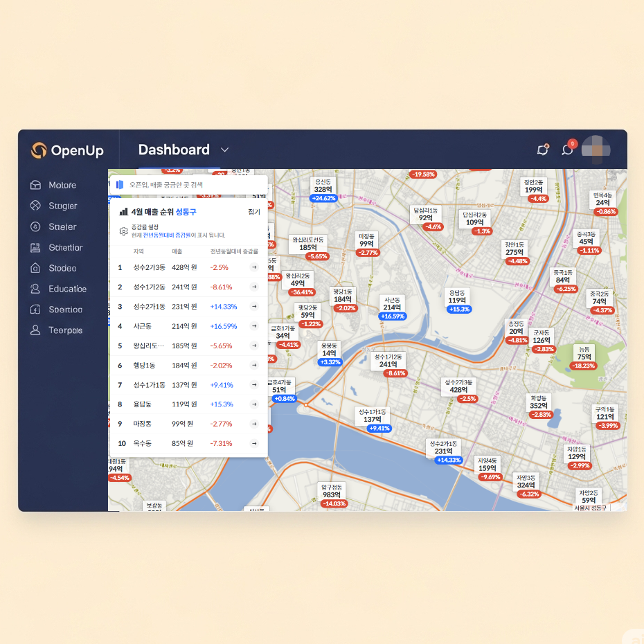This screenshot has height=644, width=644.
Task: Click the OpenUp logo
Action: [x=67, y=150]
